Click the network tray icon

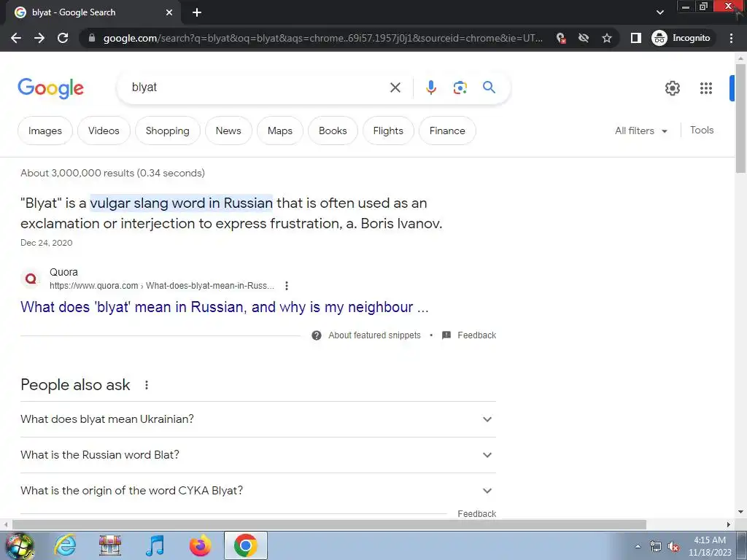[656, 547]
